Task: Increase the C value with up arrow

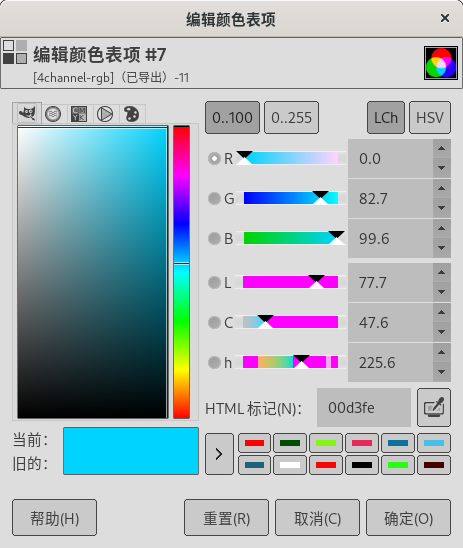Action: [442, 312]
